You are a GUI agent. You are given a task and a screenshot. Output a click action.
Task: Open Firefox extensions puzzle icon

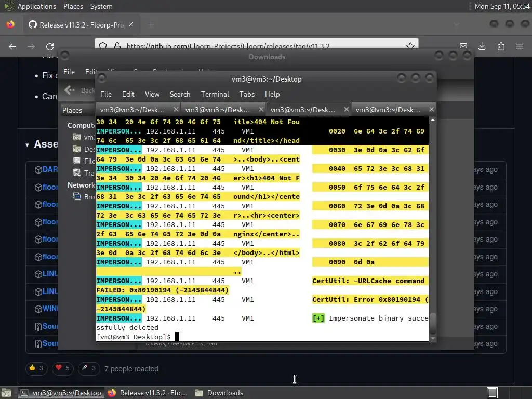[501, 46]
